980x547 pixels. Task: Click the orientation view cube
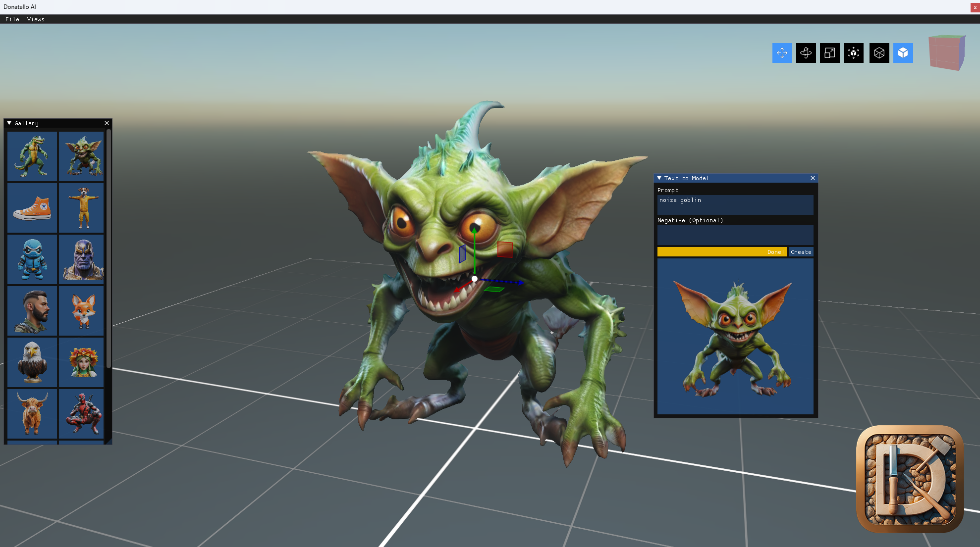point(947,52)
